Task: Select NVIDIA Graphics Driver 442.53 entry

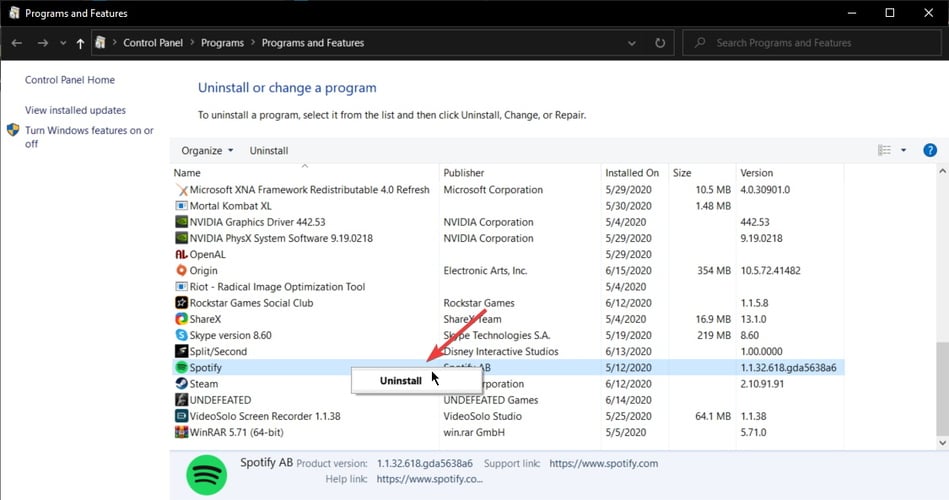Action: (257, 222)
